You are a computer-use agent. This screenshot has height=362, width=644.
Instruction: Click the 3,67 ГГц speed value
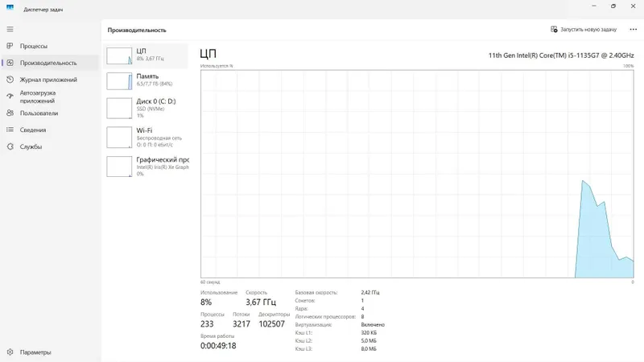[261, 302]
